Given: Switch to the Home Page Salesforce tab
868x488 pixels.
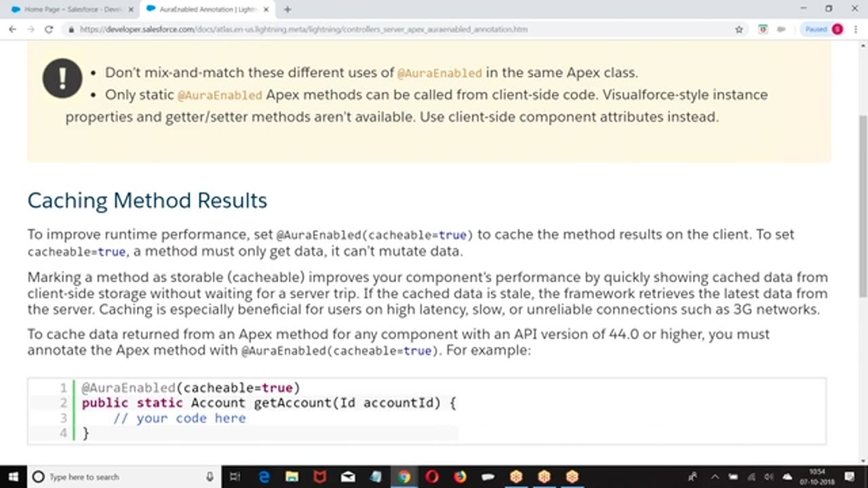Looking at the screenshot, I should [x=68, y=9].
